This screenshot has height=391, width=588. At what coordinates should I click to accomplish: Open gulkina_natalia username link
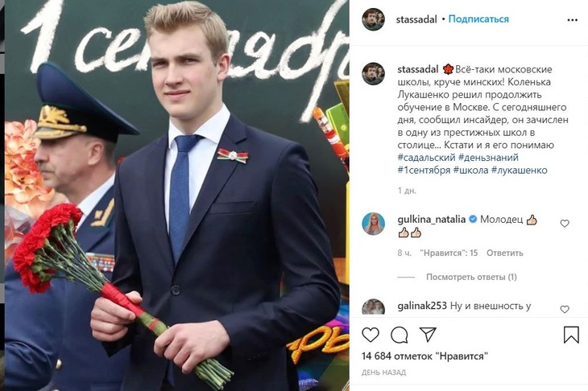[x=432, y=220]
